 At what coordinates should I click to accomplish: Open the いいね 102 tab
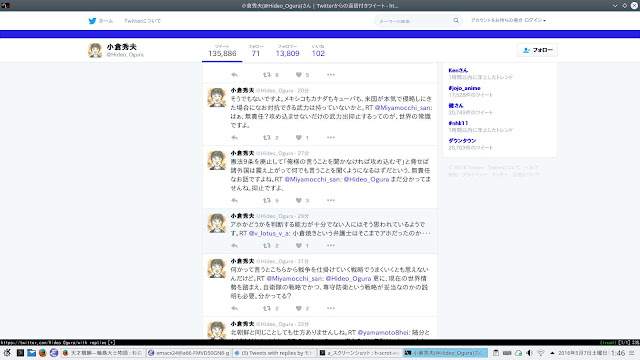tap(318, 51)
